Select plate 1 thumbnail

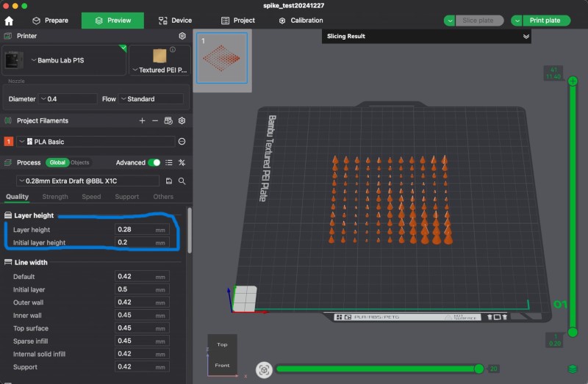tap(222, 58)
